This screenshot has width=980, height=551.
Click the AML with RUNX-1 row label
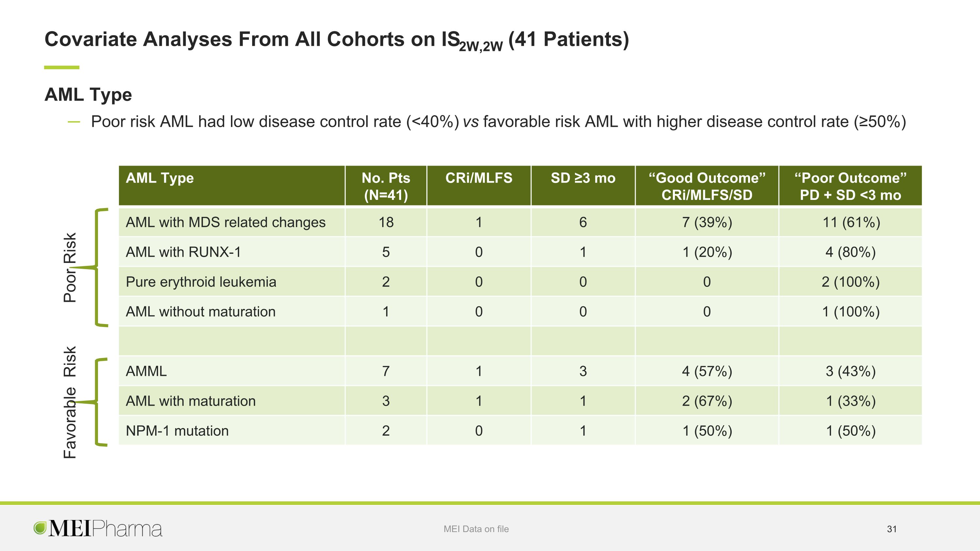pyautogui.click(x=183, y=252)
